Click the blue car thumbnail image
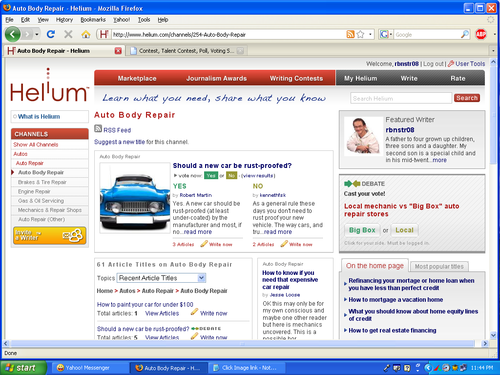This screenshot has width=500, height=375. pos(135,198)
